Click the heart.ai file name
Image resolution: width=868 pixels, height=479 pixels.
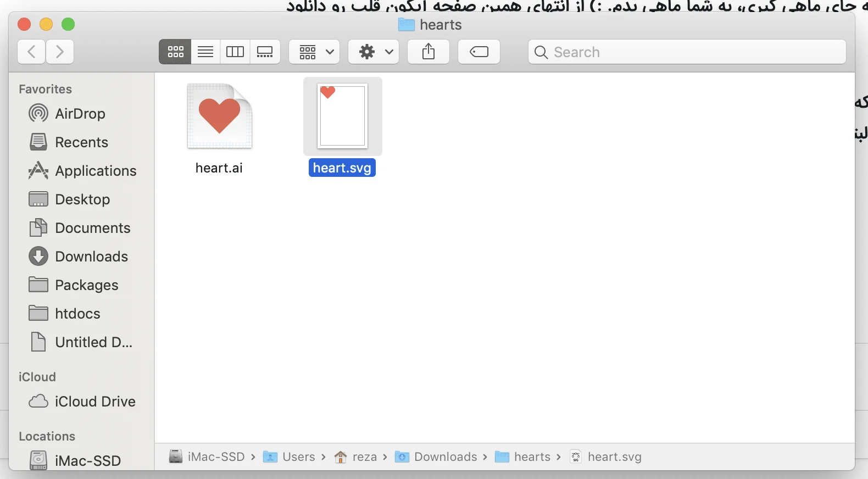219,168
